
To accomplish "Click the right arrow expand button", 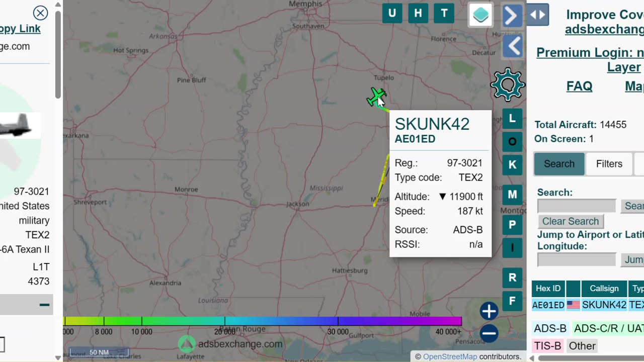I will pyautogui.click(x=513, y=16).
